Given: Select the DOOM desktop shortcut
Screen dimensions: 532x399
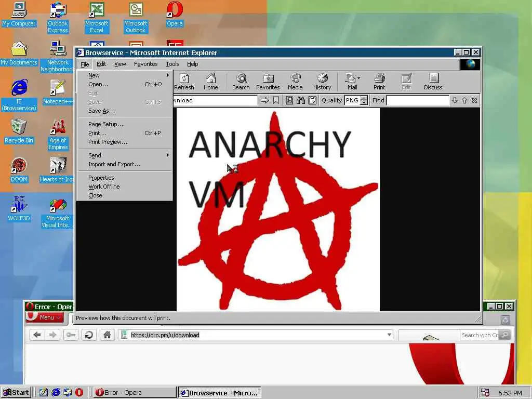Looking at the screenshot, I should click(x=19, y=170).
